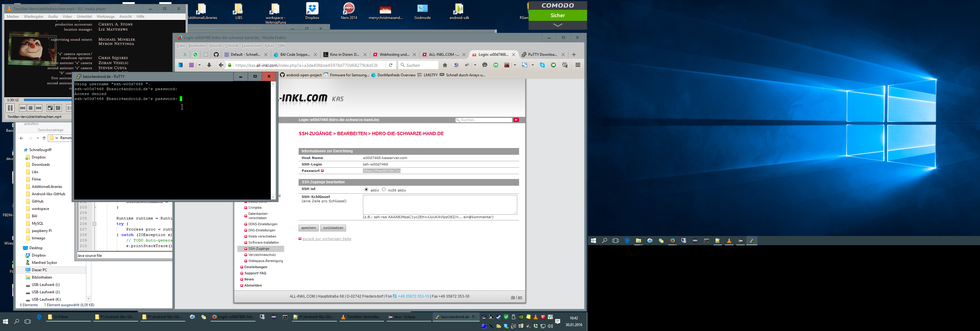Click the VLC playback progress bar
Screen dimensions: 980x331
point(47,100)
